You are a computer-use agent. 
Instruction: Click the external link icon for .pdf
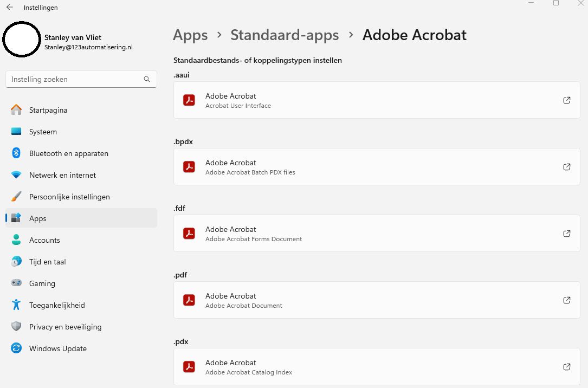point(566,300)
